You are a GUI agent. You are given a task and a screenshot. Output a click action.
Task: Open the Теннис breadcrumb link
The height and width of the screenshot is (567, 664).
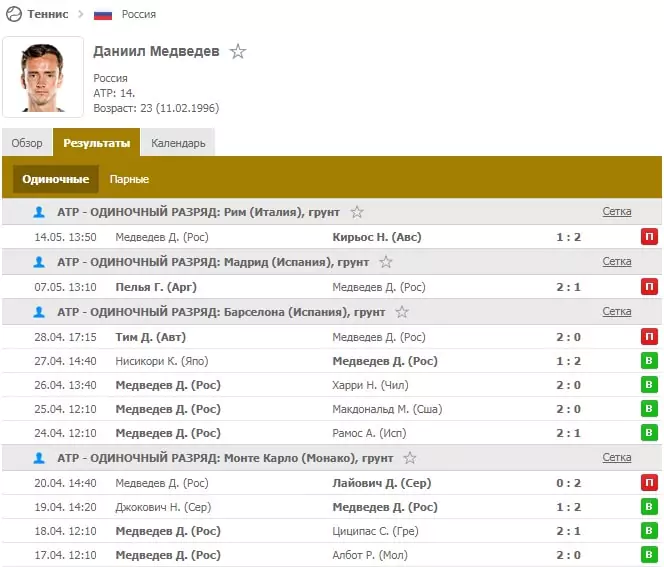pyautogui.click(x=48, y=14)
